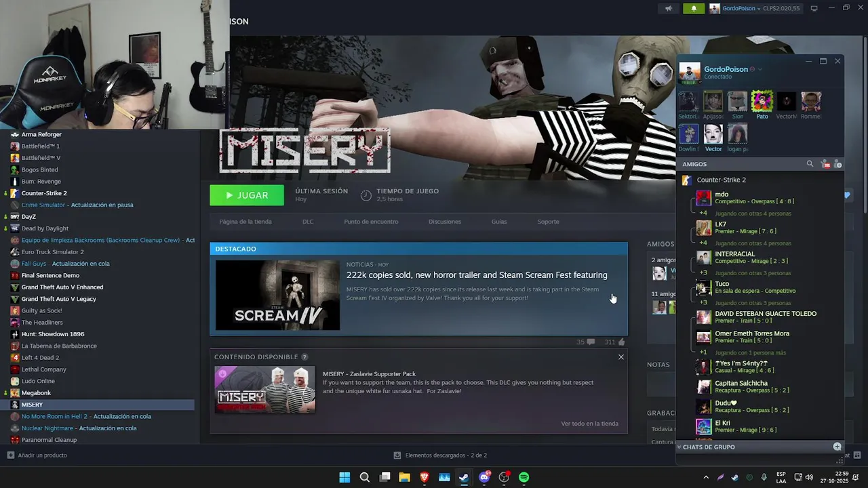Open pending friend invites icon
This screenshot has height=488, width=868.
tap(825, 164)
